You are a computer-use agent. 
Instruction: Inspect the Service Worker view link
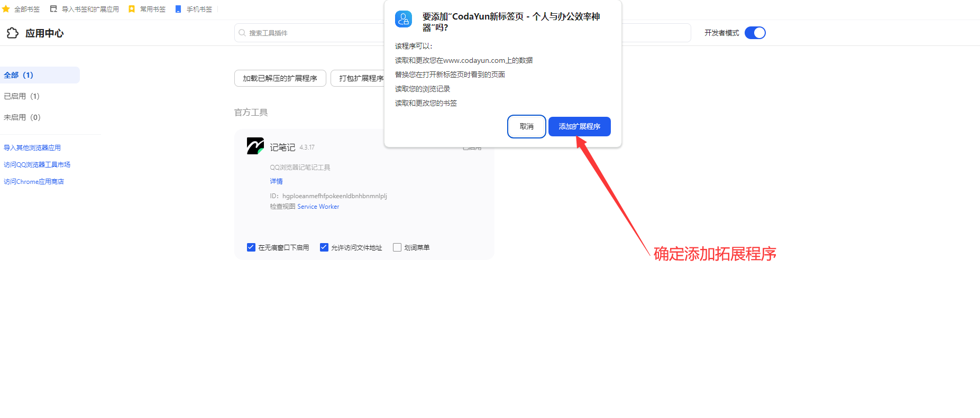[x=318, y=207]
